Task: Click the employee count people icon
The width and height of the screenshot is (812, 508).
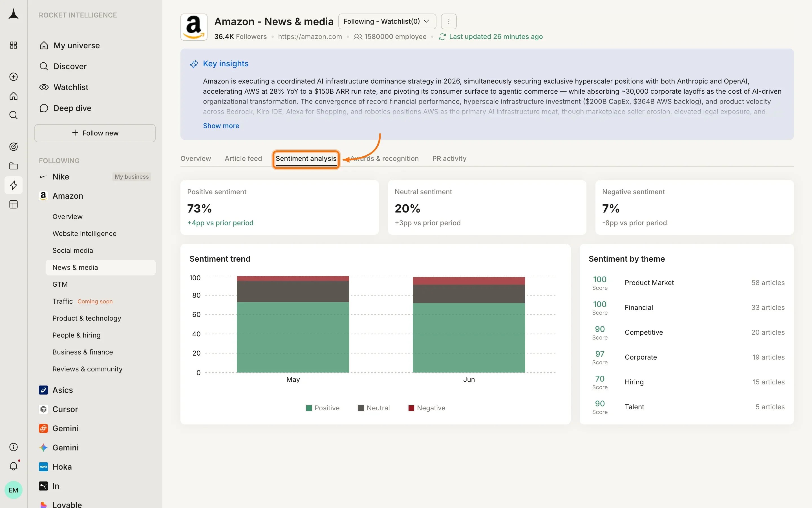Action: (x=358, y=37)
